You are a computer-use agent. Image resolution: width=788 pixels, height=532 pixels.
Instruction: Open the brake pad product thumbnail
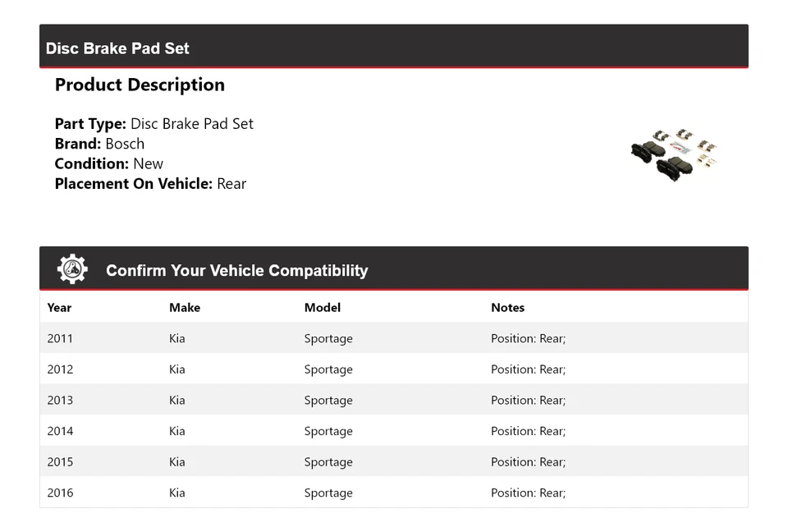(674, 154)
